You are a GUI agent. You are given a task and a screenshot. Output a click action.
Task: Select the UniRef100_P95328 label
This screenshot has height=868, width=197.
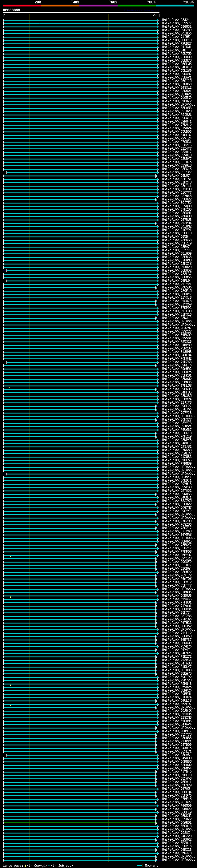pyautogui.click(x=176, y=342)
